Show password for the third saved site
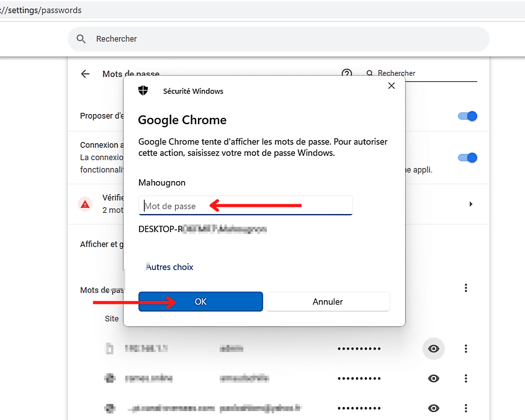The image size is (525, 420). point(434,408)
